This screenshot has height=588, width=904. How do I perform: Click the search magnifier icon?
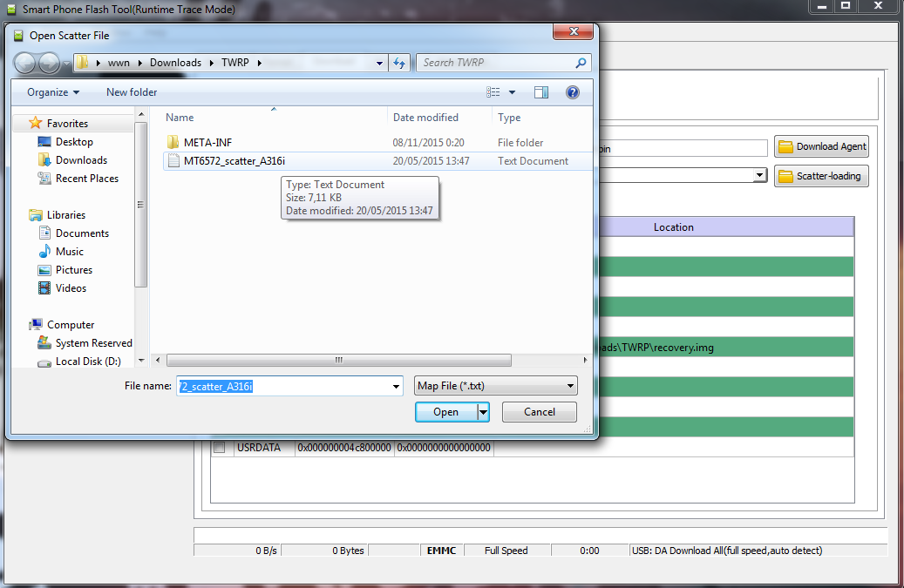[x=581, y=63]
